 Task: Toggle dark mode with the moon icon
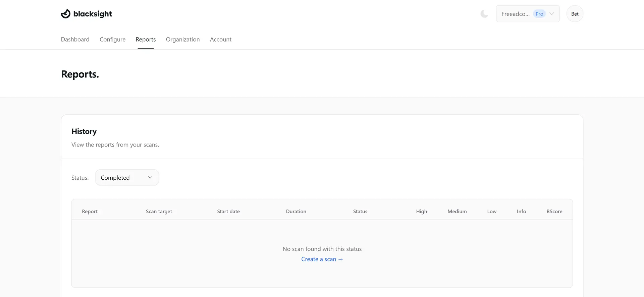point(484,14)
